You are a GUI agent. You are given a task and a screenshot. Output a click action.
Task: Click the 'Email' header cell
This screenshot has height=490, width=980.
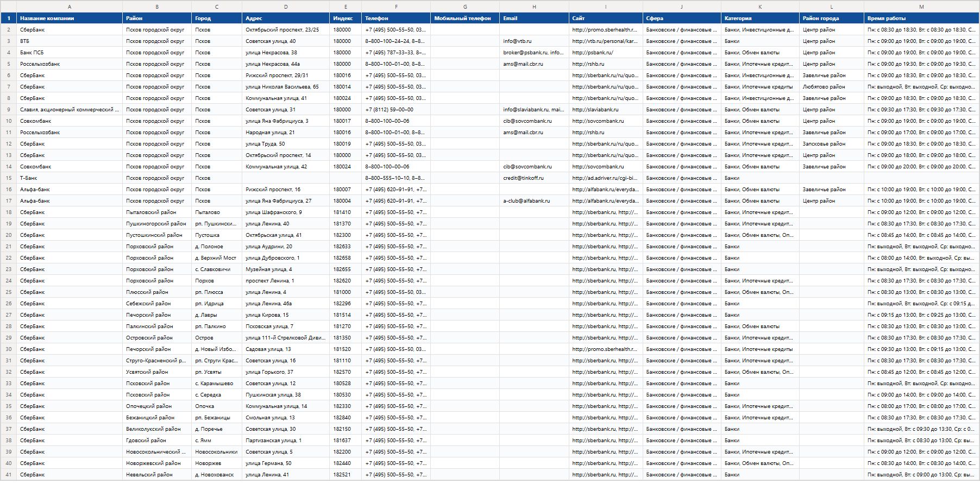pyautogui.click(x=534, y=18)
